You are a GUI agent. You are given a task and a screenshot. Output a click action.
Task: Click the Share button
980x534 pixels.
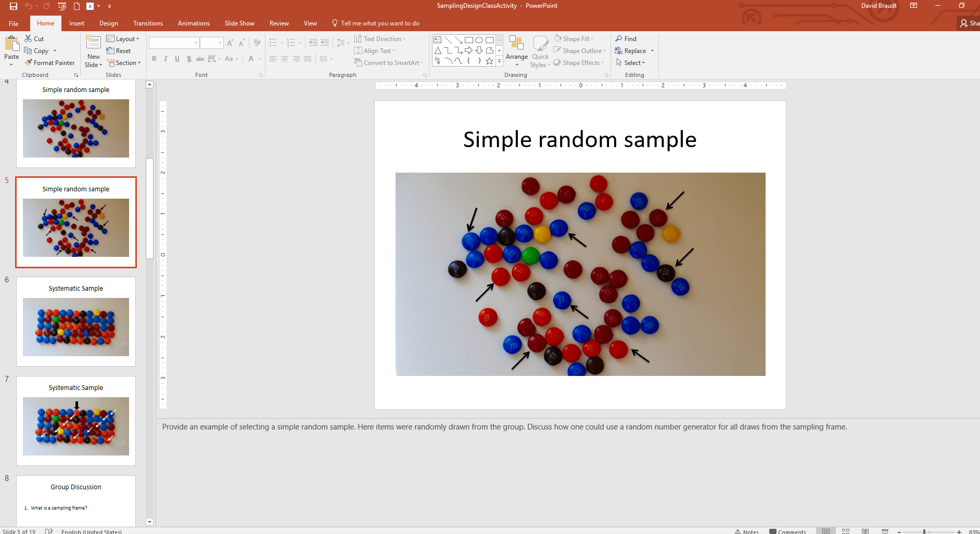tap(970, 23)
